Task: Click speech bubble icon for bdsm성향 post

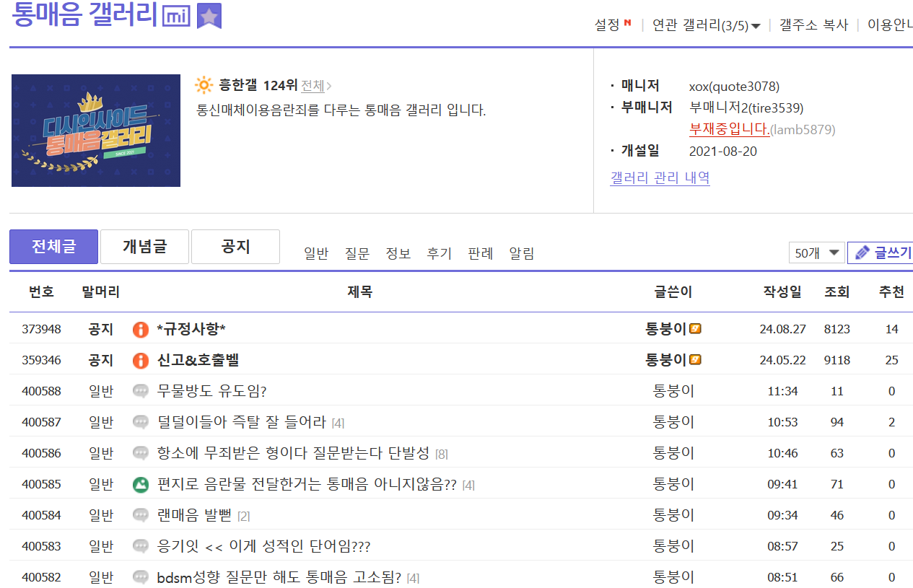Action: pos(141,577)
